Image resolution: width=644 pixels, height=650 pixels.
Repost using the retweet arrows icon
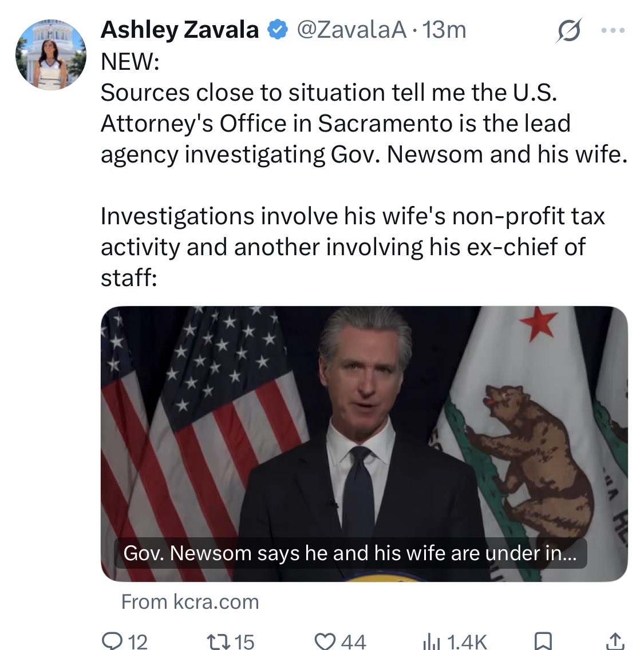click(219, 641)
